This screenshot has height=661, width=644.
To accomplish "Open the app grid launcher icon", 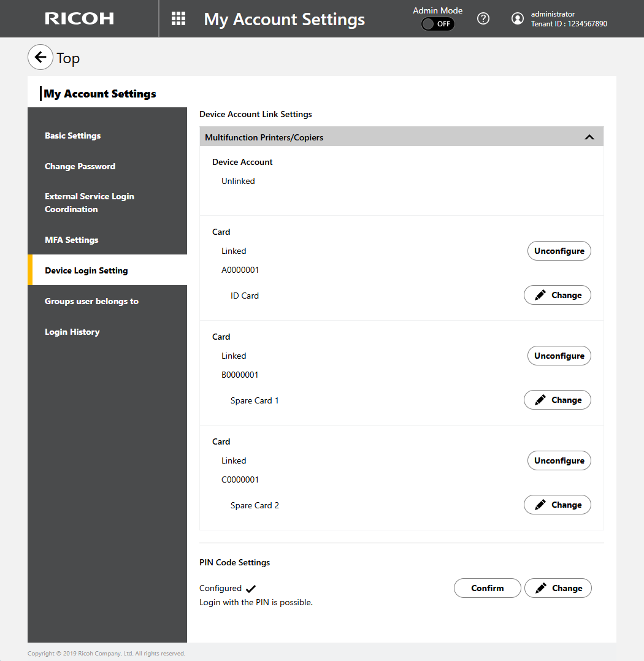I will pos(178,18).
